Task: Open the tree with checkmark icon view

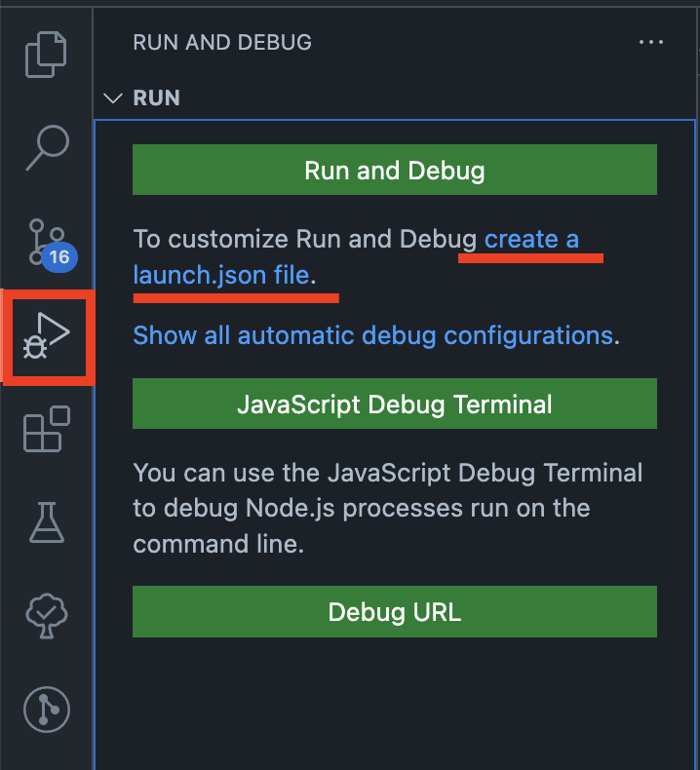Action: tap(47, 616)
